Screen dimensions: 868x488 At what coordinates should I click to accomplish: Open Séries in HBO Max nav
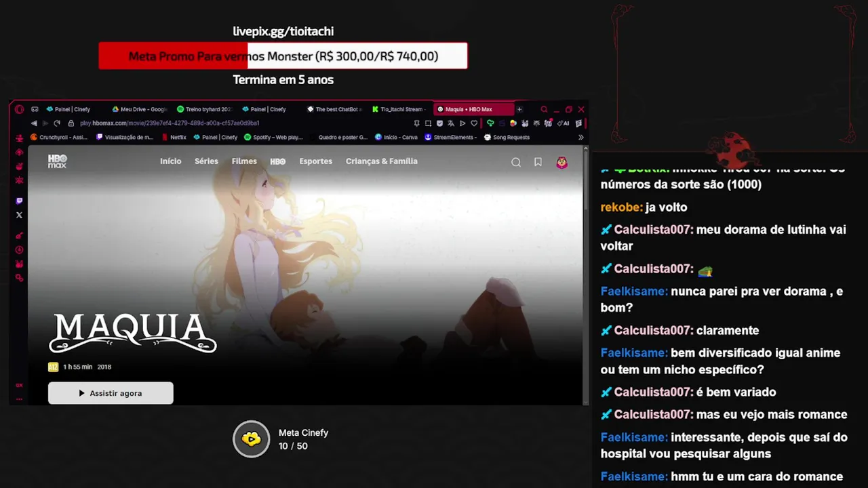pos(206,161)
